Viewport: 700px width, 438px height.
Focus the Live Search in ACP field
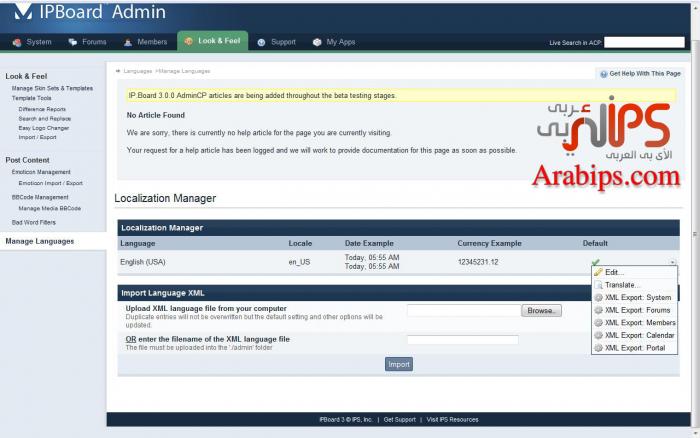[x=643, y=42]
